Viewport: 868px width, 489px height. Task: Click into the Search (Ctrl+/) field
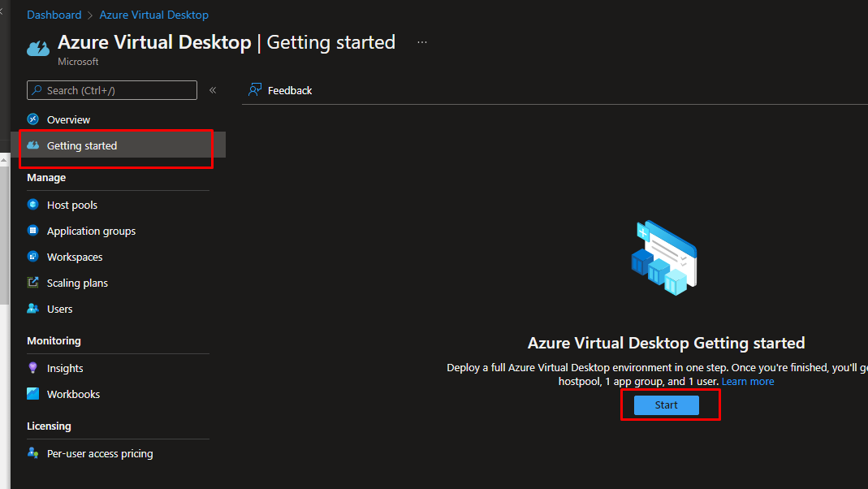click(118, 90)
